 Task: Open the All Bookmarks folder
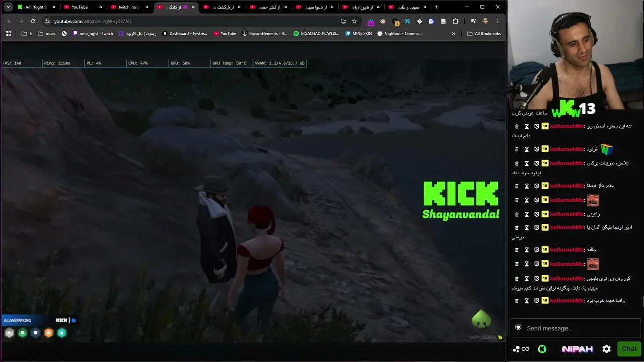(x=484, y=34)
